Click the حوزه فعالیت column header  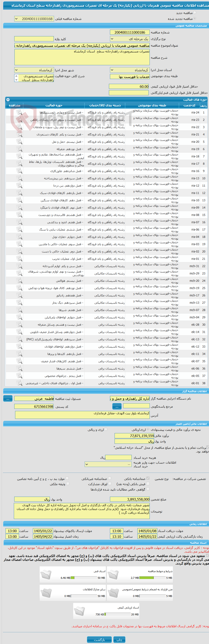coord(54,105)
